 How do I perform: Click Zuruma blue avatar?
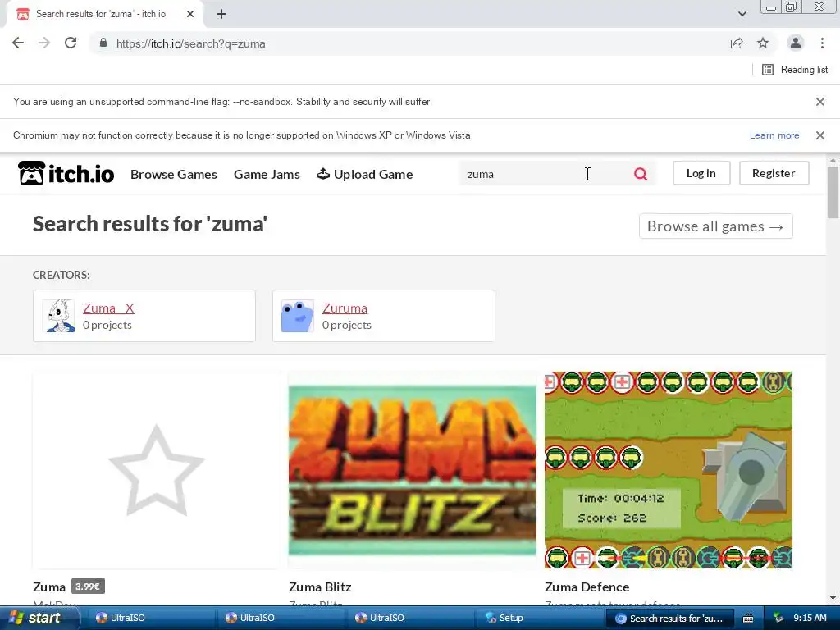(297, 316)
